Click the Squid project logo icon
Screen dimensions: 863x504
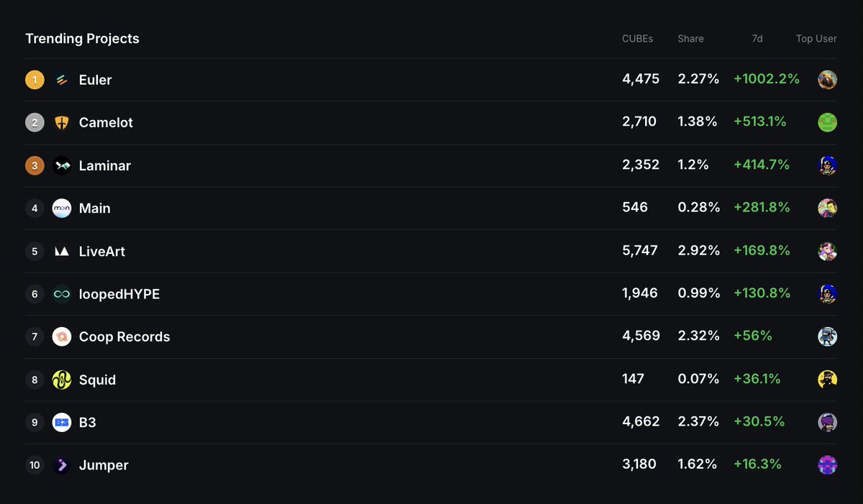click(62, 380)
